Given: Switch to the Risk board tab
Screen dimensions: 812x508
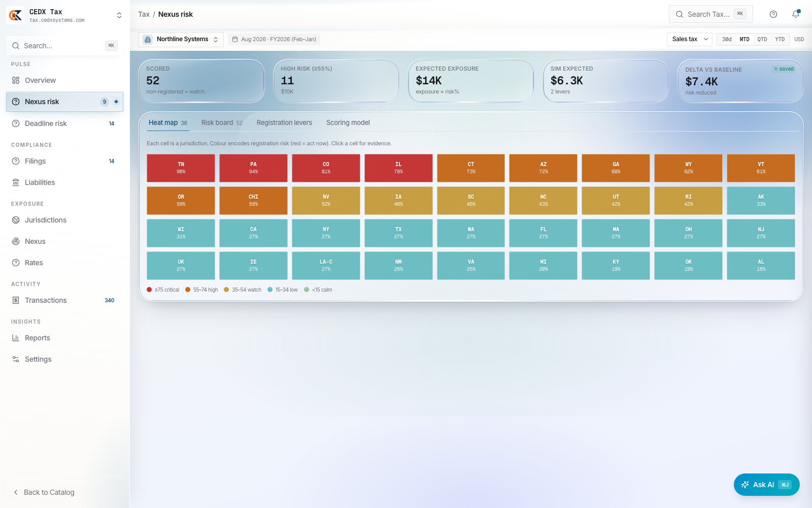Looking at the screenshot, I should [222, 122].
